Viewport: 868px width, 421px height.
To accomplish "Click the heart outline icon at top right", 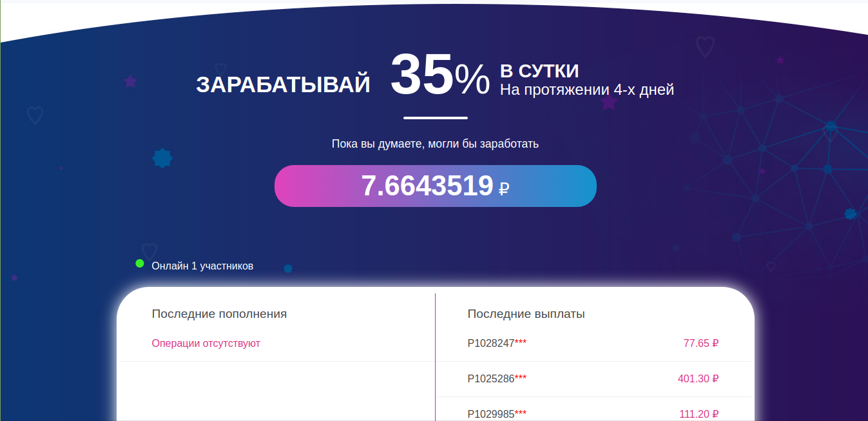I will tap(705, 46).
